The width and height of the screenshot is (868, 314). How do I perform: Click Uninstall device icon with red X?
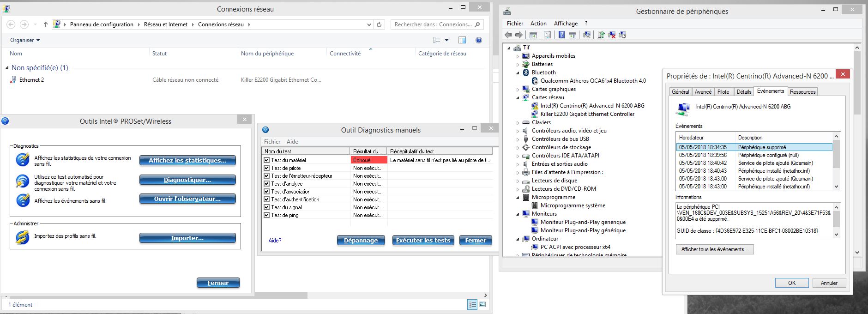[x=612, y=35]
